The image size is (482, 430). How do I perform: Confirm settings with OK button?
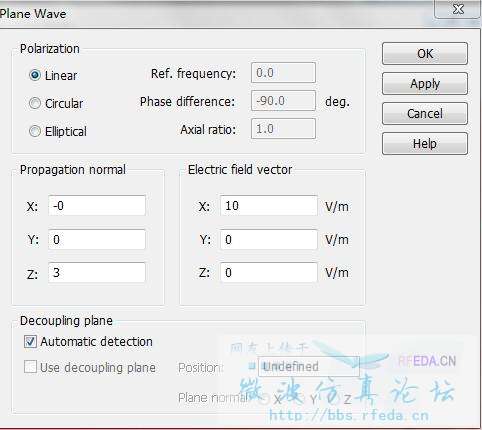point(425,53)
